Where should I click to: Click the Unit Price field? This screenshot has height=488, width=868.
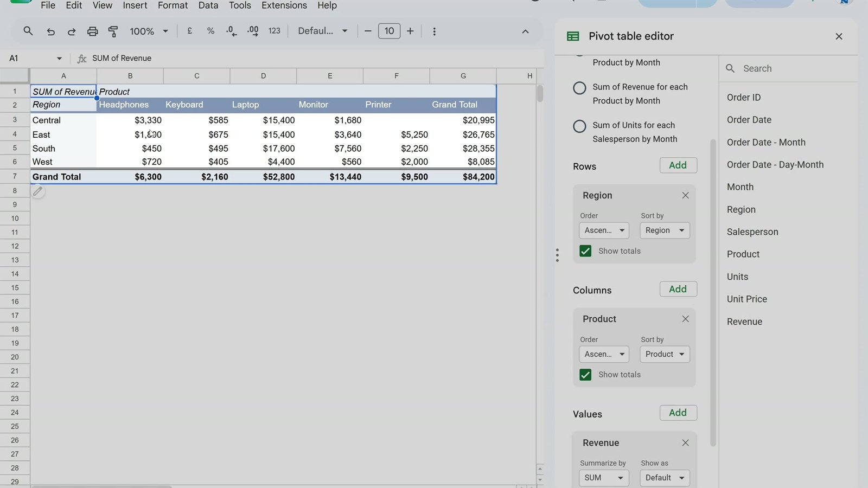point(747,299)
